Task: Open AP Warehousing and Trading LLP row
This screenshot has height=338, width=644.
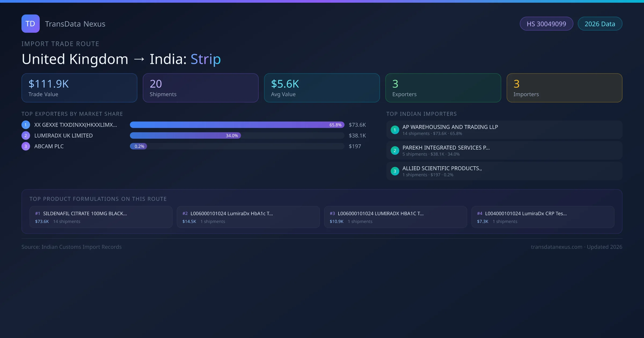Action: click(x=504, y=130)
